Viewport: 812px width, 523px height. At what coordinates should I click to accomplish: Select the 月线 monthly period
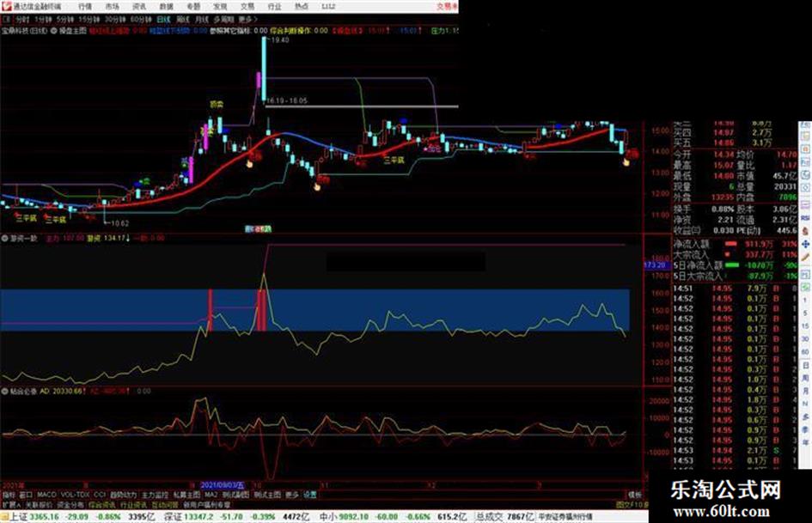click(x=201, y=20)
